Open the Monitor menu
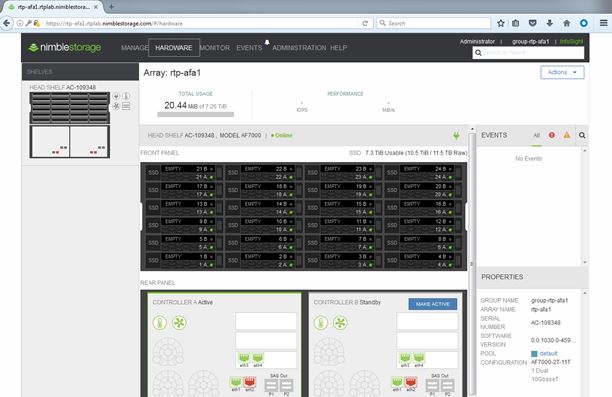This screenshot has width=612, height=397. point(215,48)
